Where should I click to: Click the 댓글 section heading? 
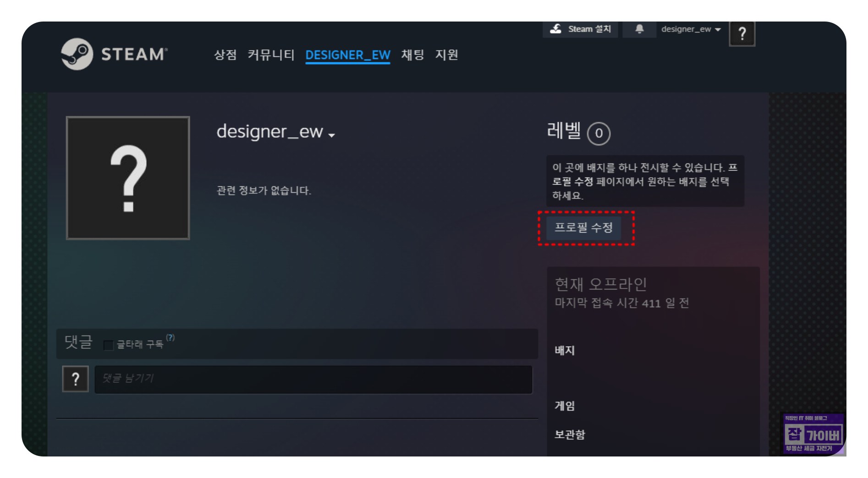coord(78,342)
